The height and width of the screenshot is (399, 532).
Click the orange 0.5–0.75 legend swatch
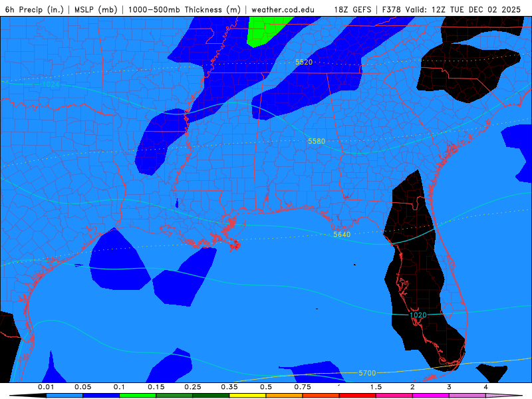(x=285, y=396)
